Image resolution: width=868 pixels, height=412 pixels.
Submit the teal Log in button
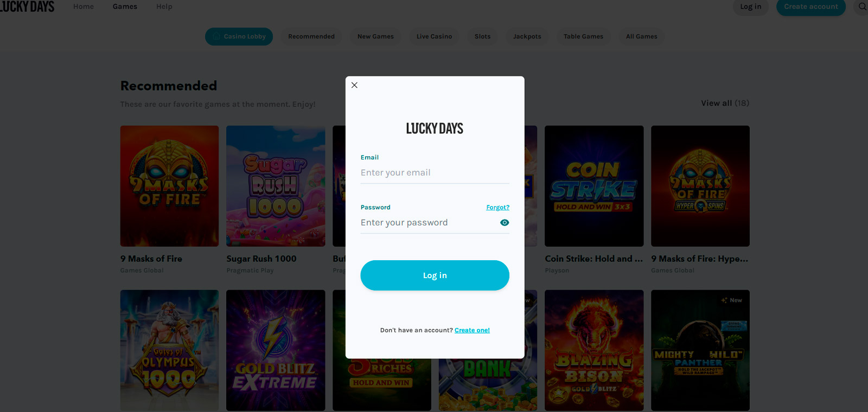tap(435, 275)
